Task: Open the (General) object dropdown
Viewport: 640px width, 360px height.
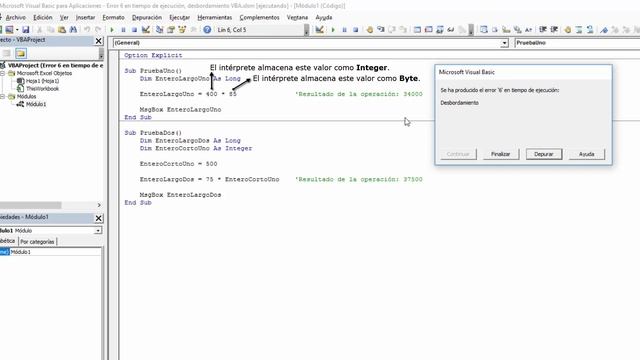Action: click(x=504, y=43)
